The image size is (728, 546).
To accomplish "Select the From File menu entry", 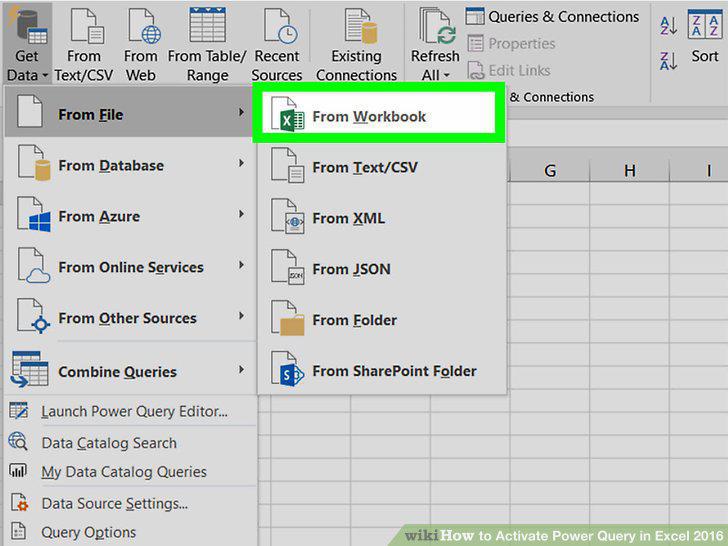I will [129, 112].
